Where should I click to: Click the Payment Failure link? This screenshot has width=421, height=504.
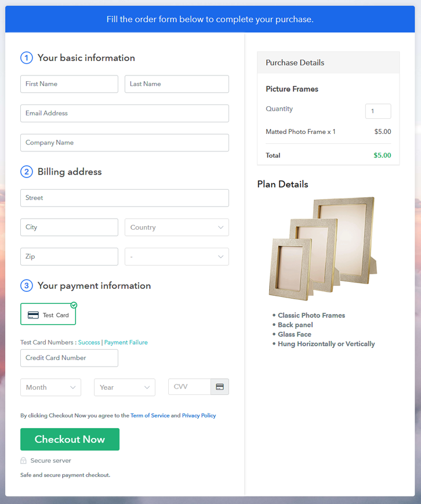126,342
